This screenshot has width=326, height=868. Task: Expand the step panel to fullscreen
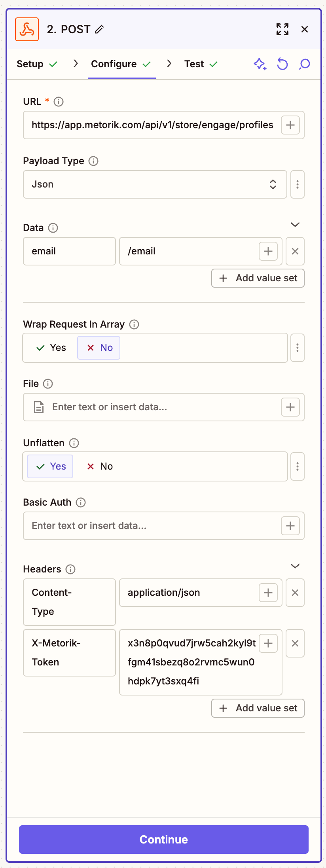tap(282, 29)
